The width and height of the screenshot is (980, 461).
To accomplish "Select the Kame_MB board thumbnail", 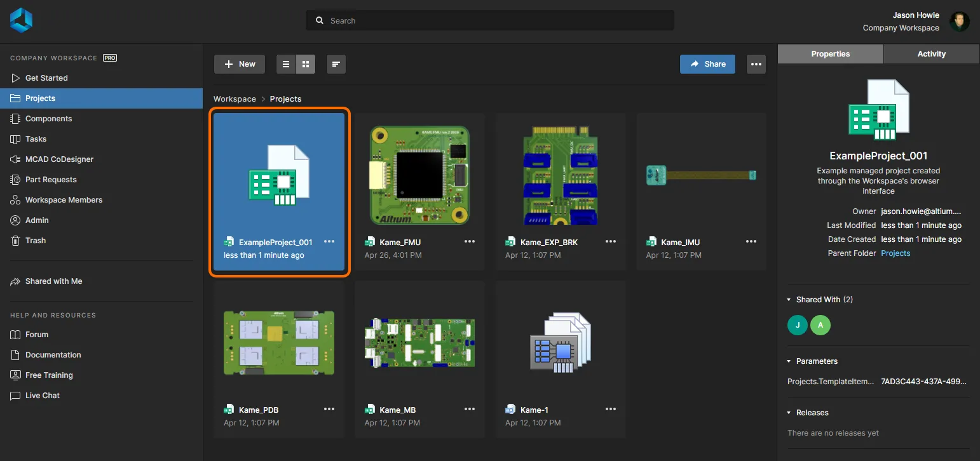I will [419, 342].
